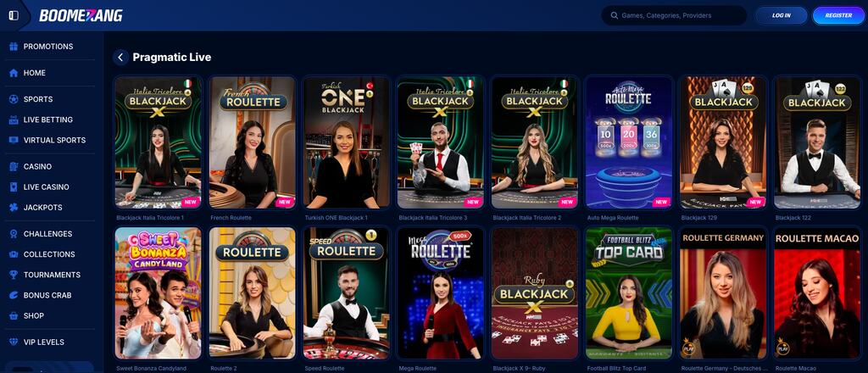The width and height of the screenshot is (868, 373).
Task: Click the Live Betting icon
Action: 14,120
